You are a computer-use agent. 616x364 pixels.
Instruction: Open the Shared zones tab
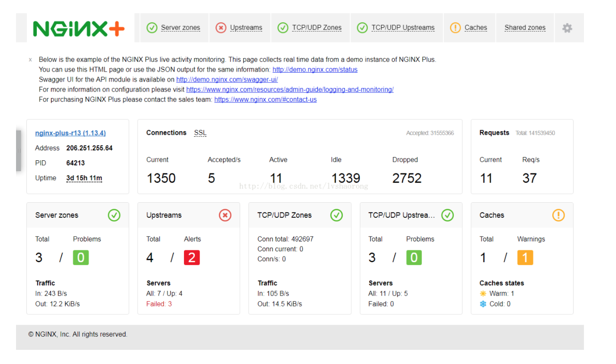[x=525, y=28]
